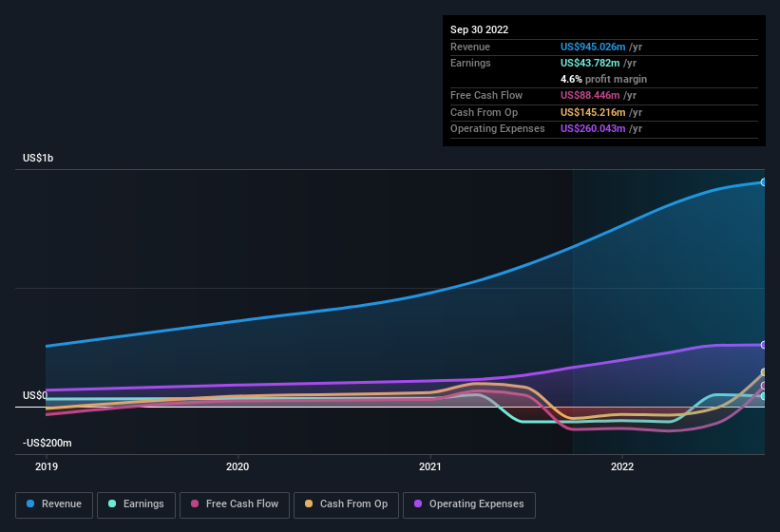Viewport: 780px width, 532px height.
Task: Click the US$1b y-axis label
Action: pyautogui.click(x=38, y=158)
